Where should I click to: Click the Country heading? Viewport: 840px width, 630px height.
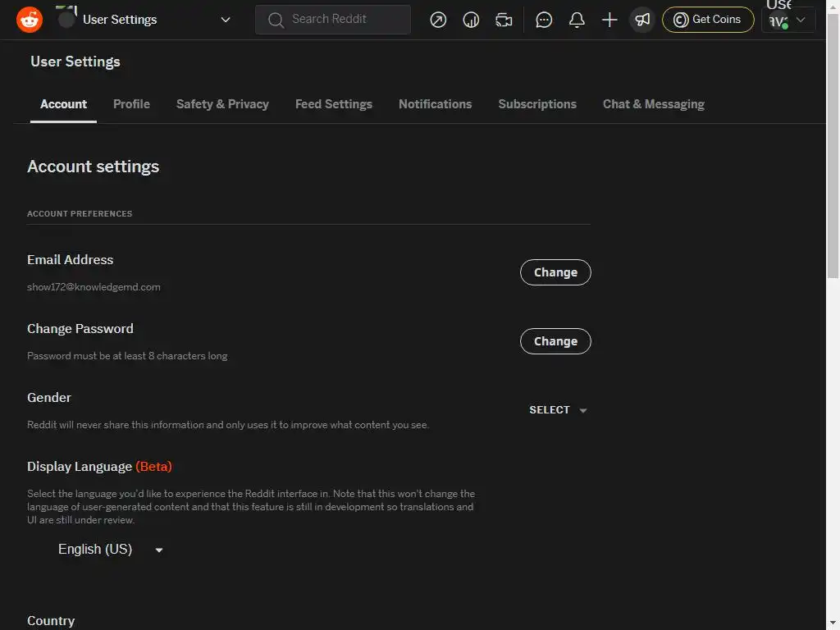tap(51, 621)
